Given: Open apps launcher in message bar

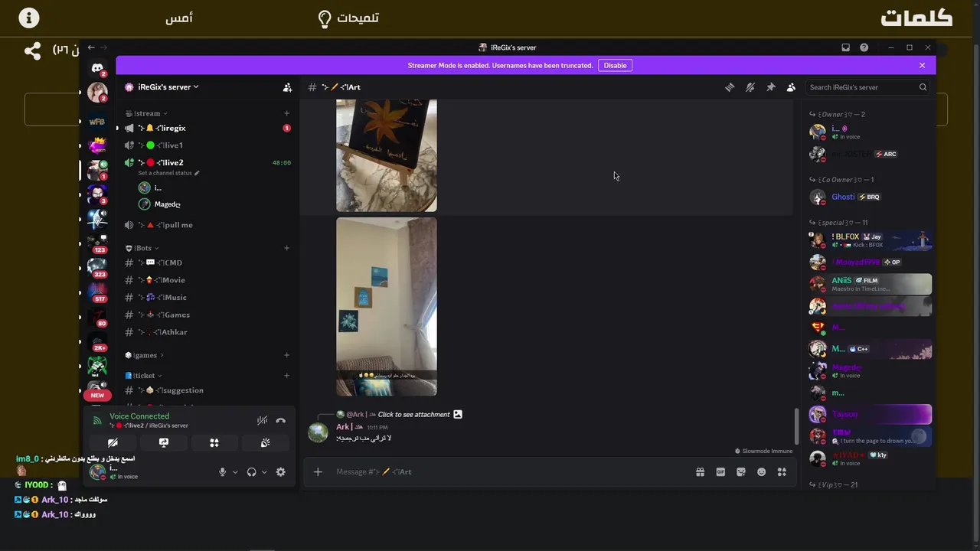Looking at the screenshot, I should tap(782, 472).
